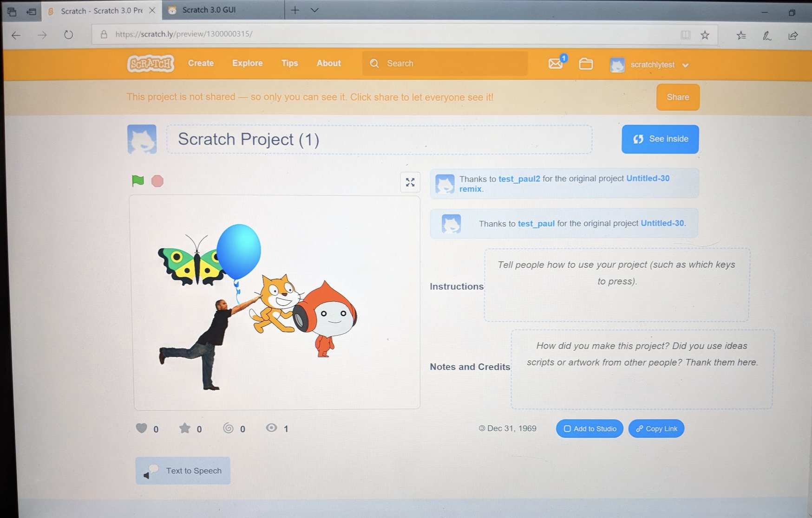The width and height of the screenshot is (812, 518).
Task: Open the Create menu item
Action: 201,63
